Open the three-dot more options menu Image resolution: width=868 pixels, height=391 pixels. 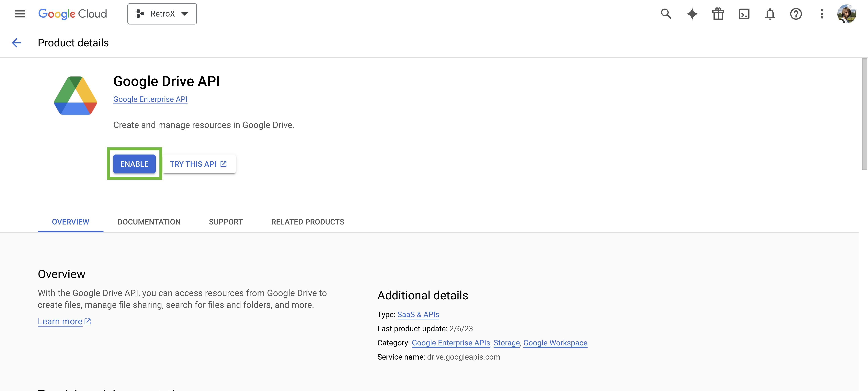(x=822, y=14)
